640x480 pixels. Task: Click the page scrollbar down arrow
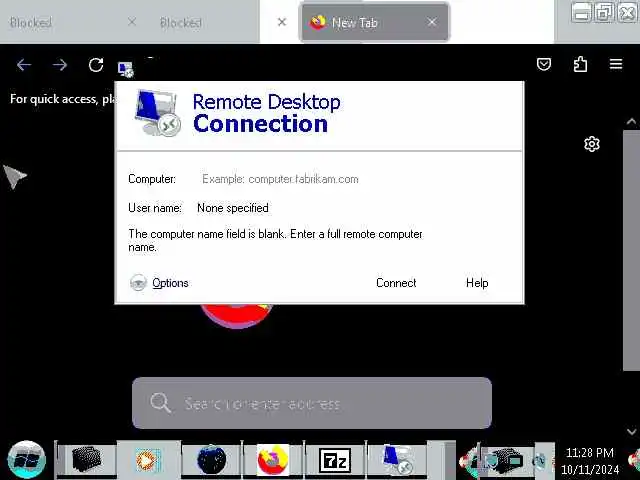point(631,431)
